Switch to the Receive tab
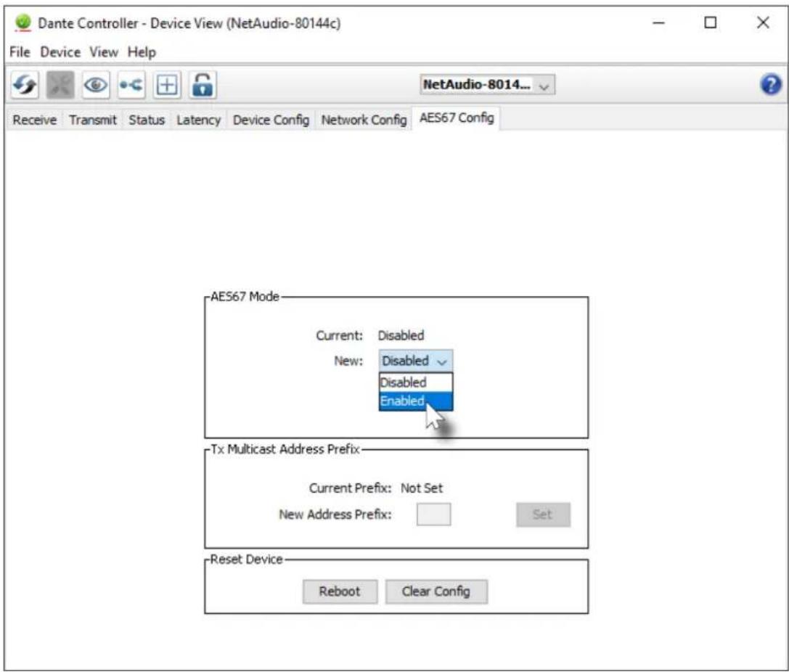 (x=34, y=120)
